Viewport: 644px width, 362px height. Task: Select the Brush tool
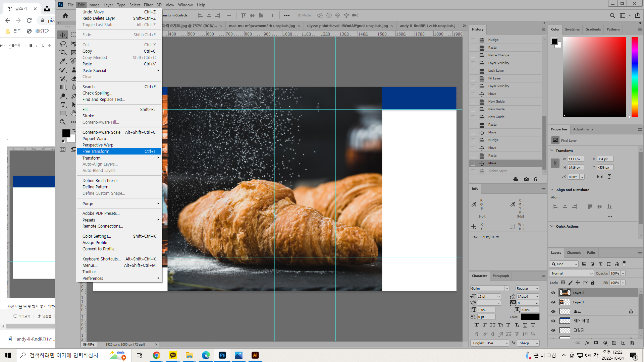[63, 70]
